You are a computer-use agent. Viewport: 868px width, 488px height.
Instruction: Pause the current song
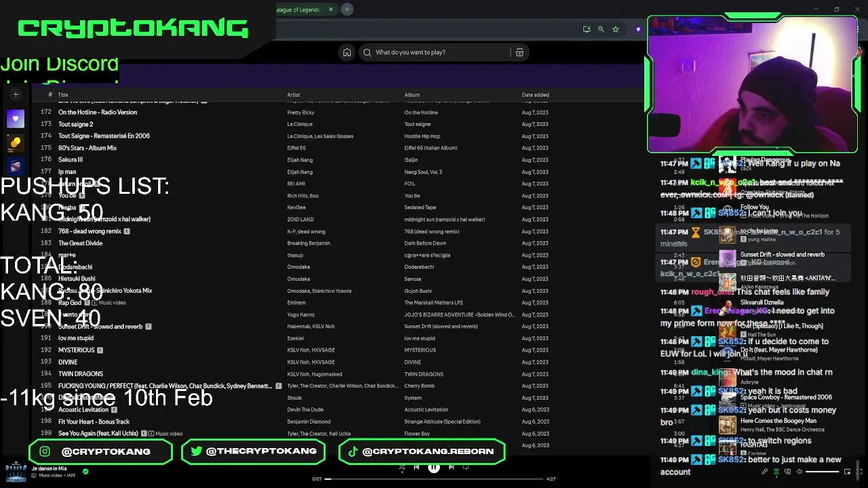click(434, 467)
